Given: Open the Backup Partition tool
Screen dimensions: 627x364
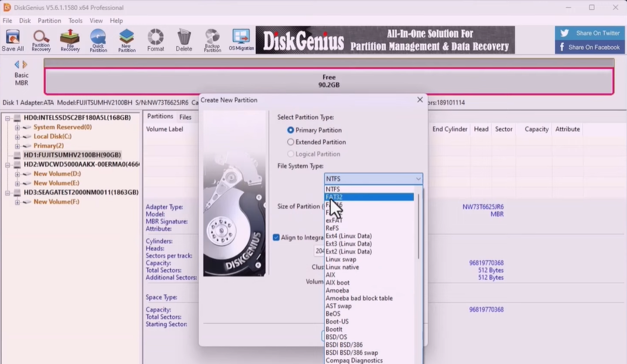Looking at the screenshot, I should click(212, 40).
